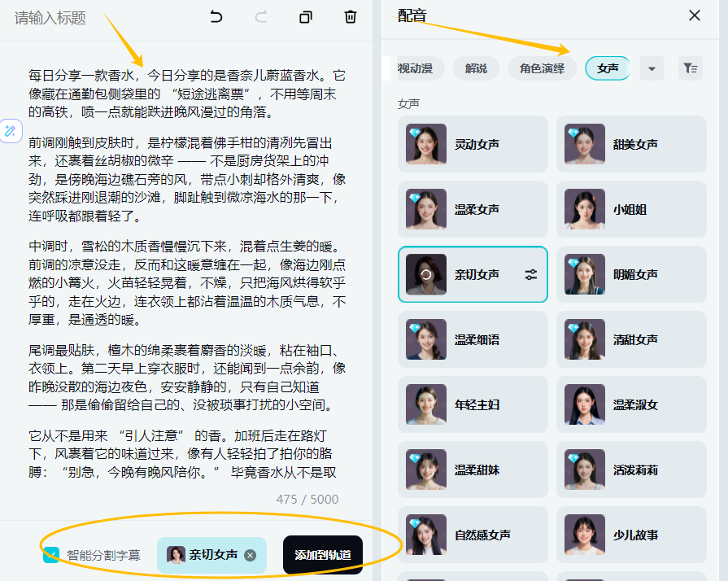Screen dimensions: 728x581
Task: Choose the 甜美女声 voice
Action: tap(631, 144)
